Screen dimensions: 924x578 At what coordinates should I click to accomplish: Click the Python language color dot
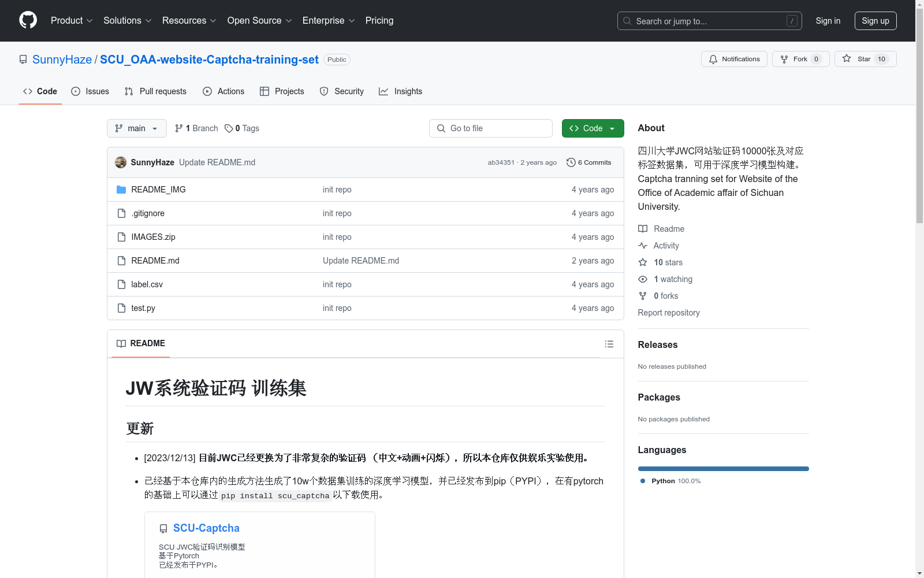[x=643, y=481]
